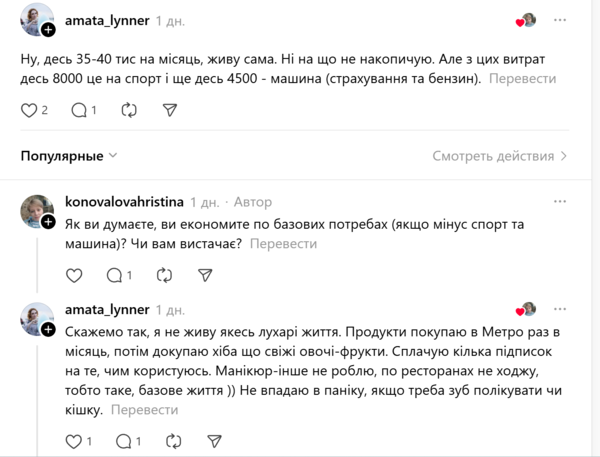600x457 pixels.
Task: Follow konovalovahristina via avatar plus badge
Action: [x=48, y=222]
